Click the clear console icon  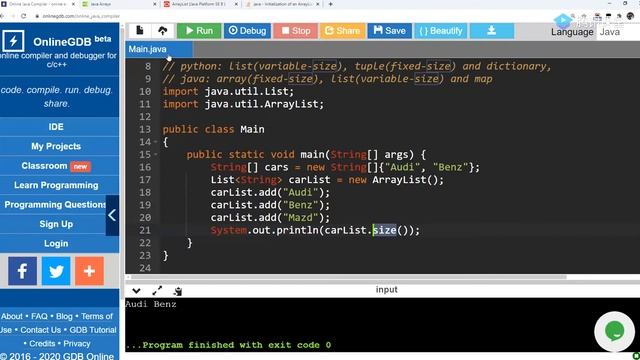[178, 291]
